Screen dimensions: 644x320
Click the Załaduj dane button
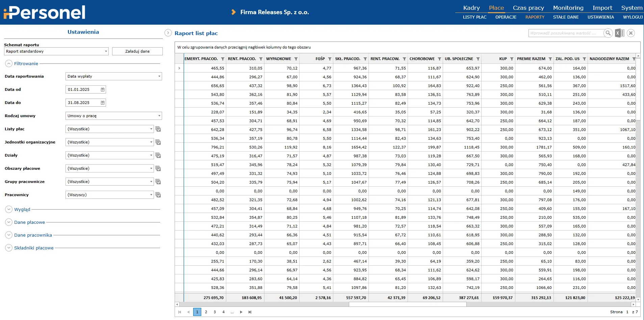point(137,51)
